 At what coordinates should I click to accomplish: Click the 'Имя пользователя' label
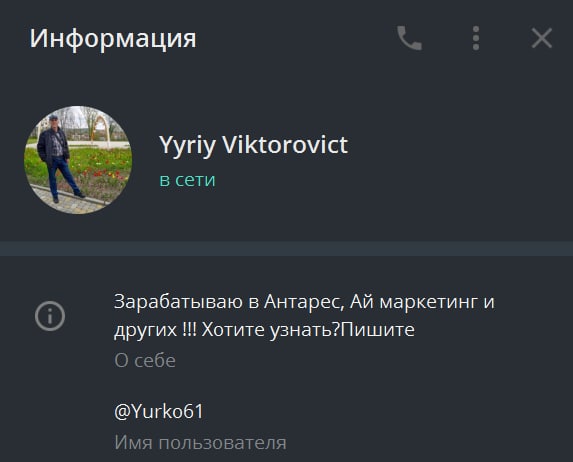click(200, 443)
